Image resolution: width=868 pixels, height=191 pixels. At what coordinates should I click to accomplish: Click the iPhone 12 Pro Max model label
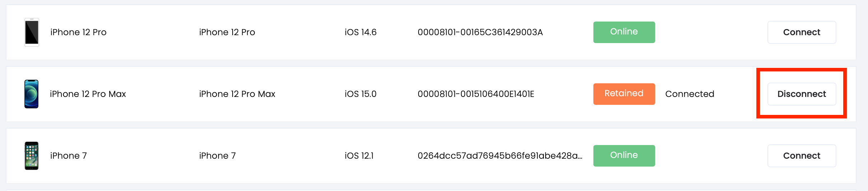[237, 94]
